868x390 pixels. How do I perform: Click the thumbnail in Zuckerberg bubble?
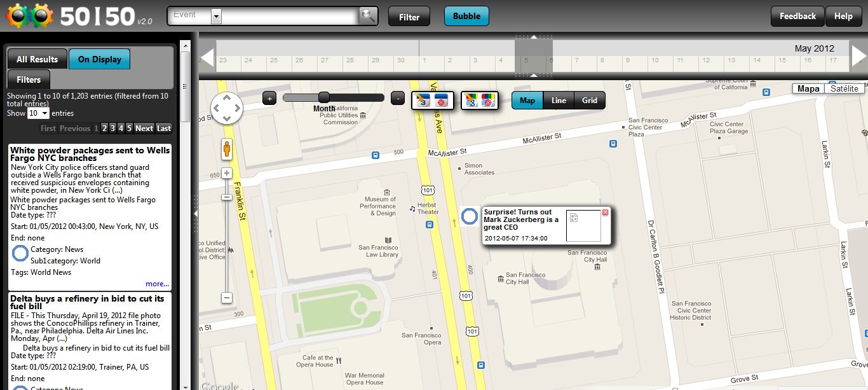point(583,226)
